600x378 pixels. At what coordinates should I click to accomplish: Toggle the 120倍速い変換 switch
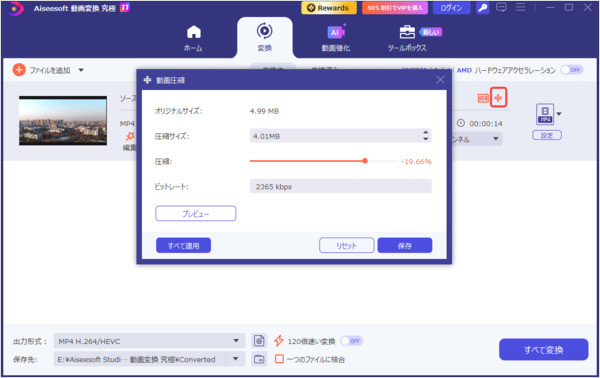(351, 341)
